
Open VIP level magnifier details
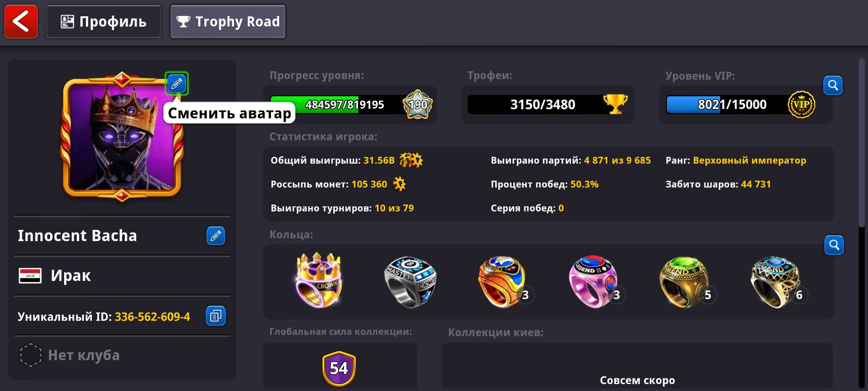click(x=833, y=85)
